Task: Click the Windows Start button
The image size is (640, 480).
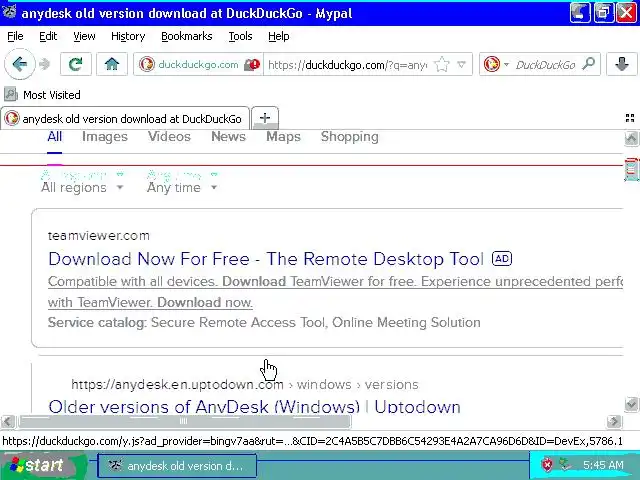Action: [43, 466]
